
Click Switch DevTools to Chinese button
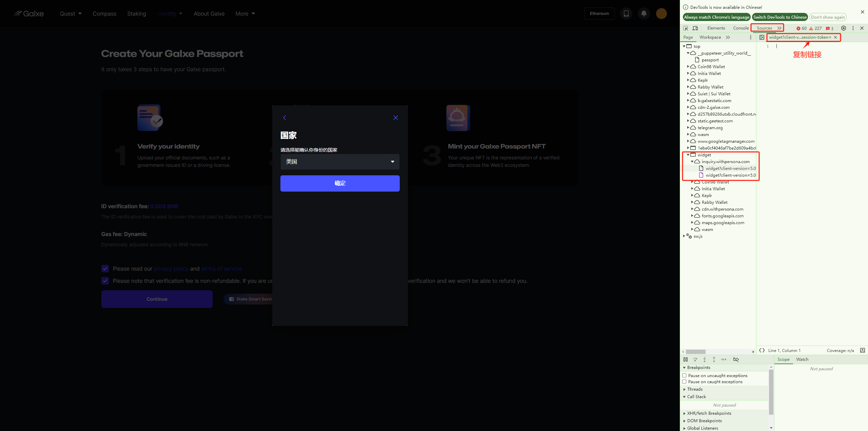780,17
